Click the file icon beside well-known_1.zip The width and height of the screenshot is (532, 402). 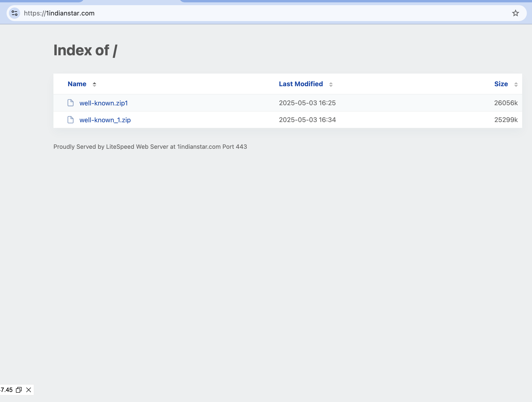(71, 120)
